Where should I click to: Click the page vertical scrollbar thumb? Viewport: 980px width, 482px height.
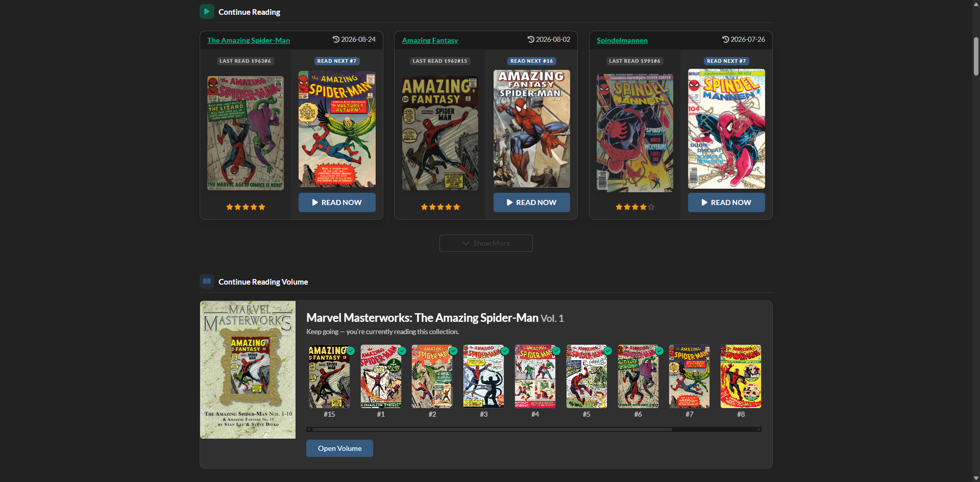click(976, 56)
